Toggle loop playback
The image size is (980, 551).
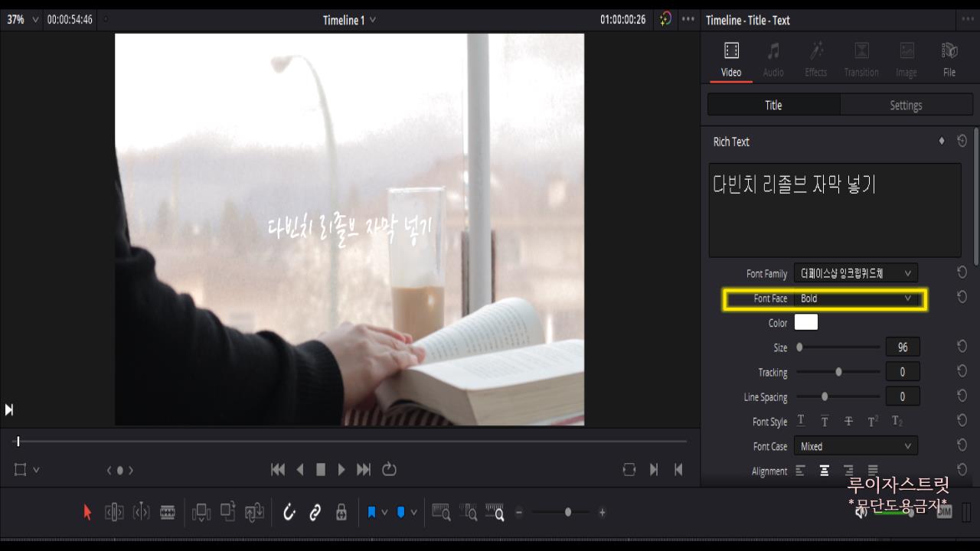389,470
